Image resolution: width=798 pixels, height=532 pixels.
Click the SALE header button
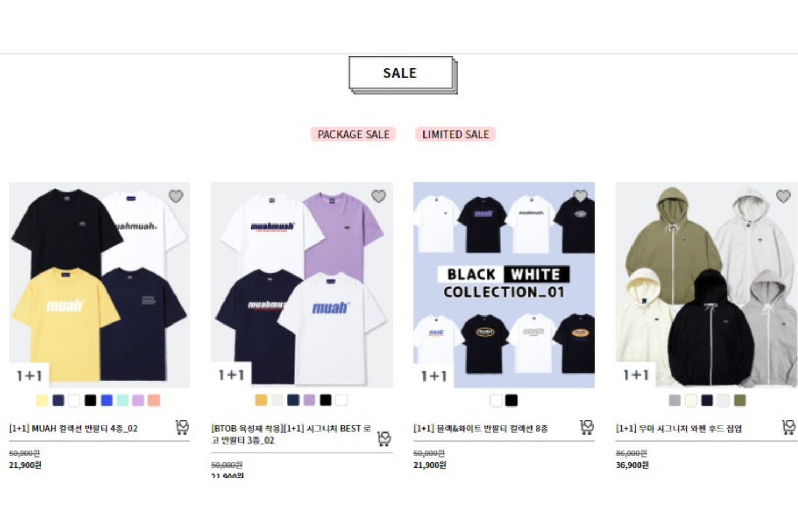point(401,73)
